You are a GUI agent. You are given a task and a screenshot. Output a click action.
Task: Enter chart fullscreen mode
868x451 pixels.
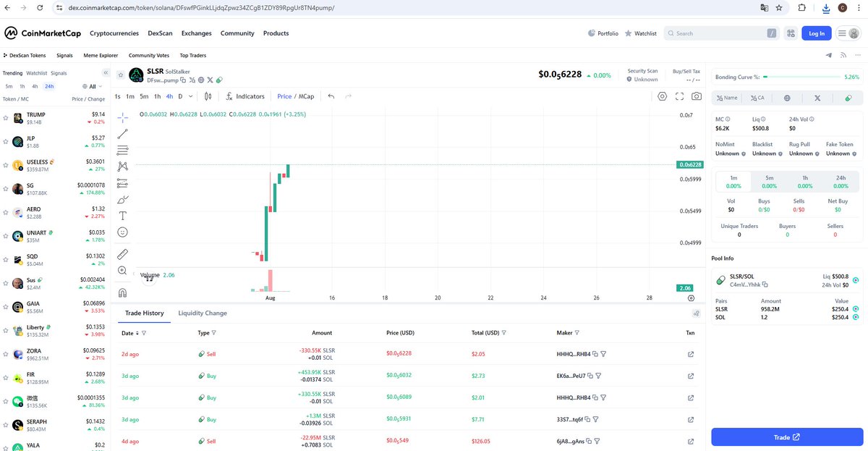pyautogui.click(x=679, y=96)
